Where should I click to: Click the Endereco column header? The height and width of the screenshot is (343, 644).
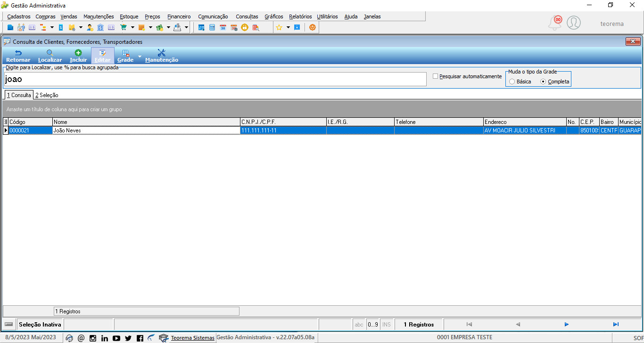[525, 122]
